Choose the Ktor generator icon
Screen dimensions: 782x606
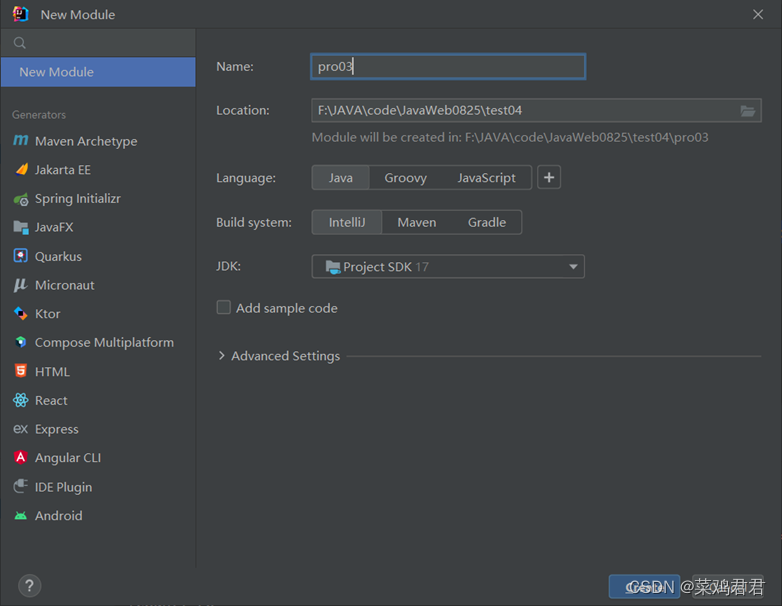click(x=20, y=314)
